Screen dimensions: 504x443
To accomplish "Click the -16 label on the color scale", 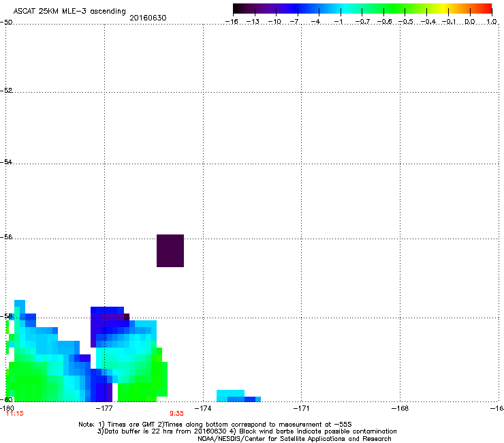I will pyautogui.click(x=232, y=22).
